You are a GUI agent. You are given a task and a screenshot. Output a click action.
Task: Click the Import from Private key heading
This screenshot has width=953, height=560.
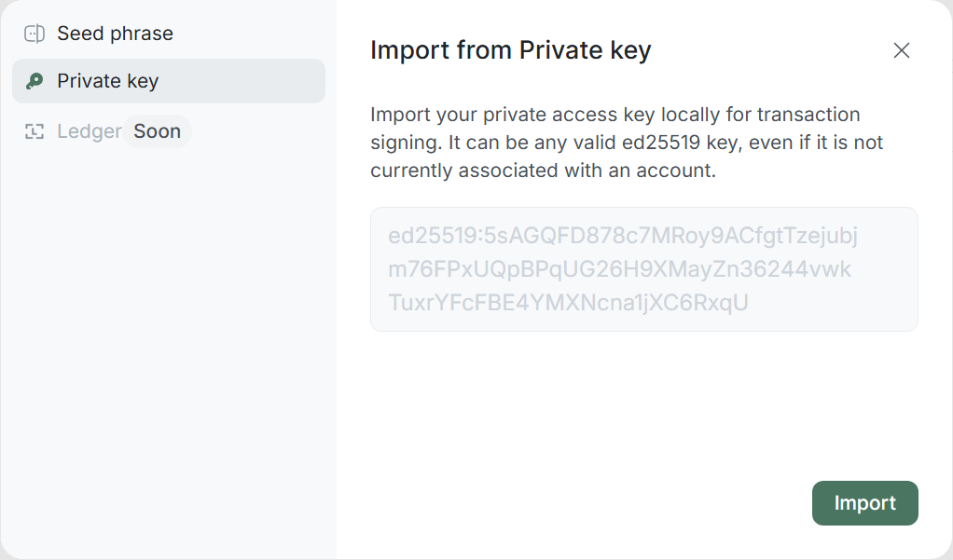click(x=510, y=50)
